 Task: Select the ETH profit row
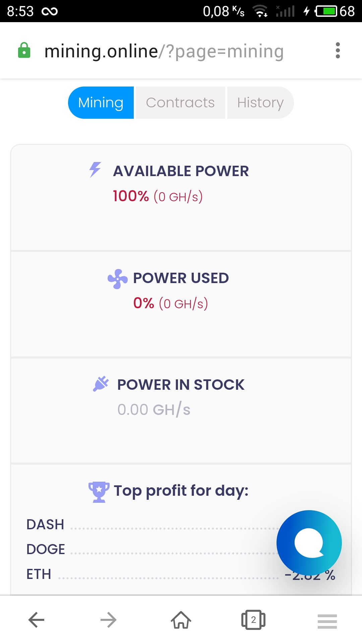[39, 574]
